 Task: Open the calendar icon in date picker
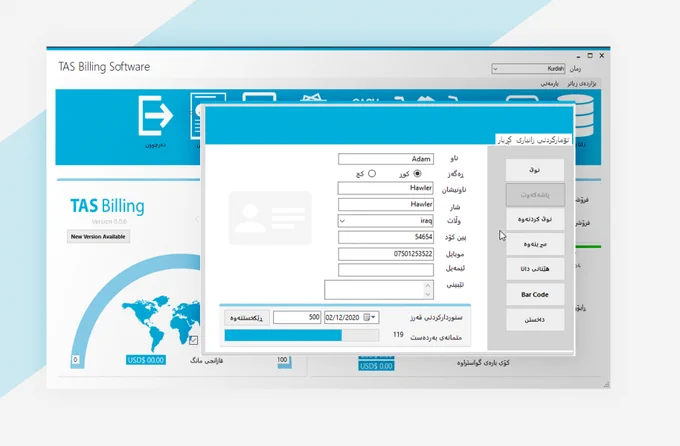(366, 318)
